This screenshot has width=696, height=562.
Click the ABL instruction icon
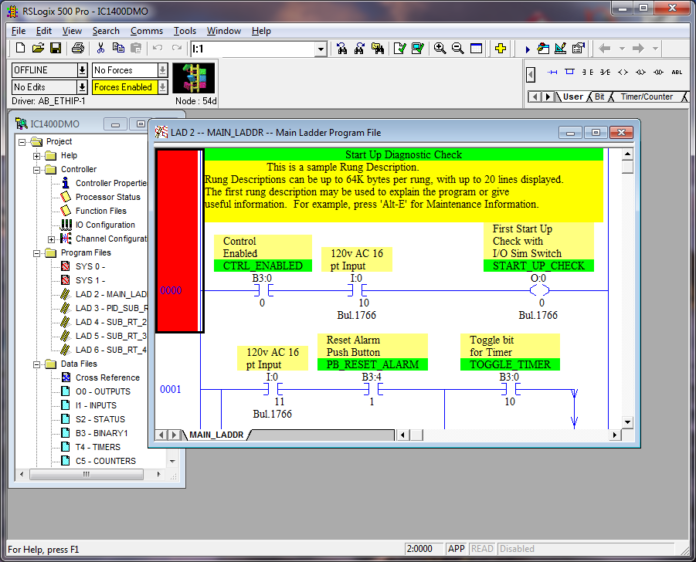pyautogui.click(x=676, y=72)
